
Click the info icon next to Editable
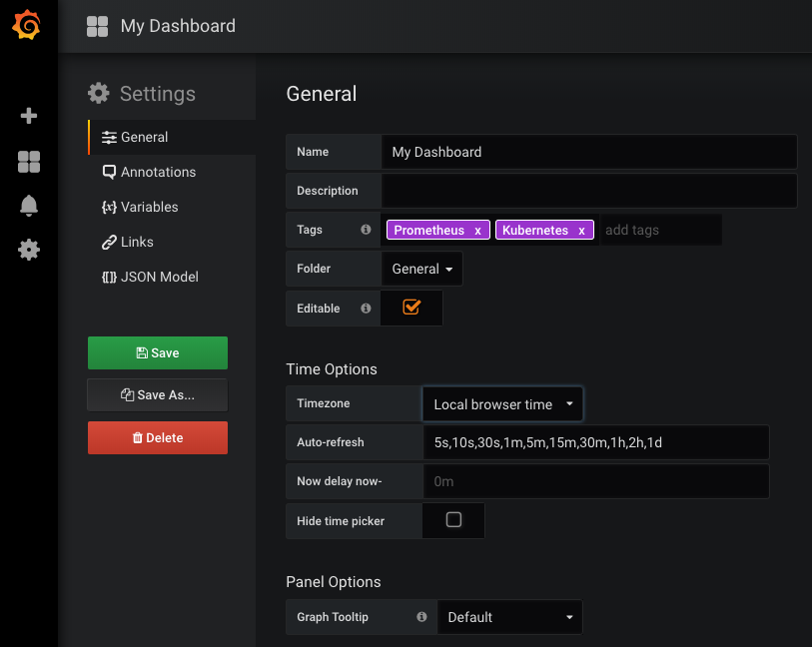coord(366,308)
